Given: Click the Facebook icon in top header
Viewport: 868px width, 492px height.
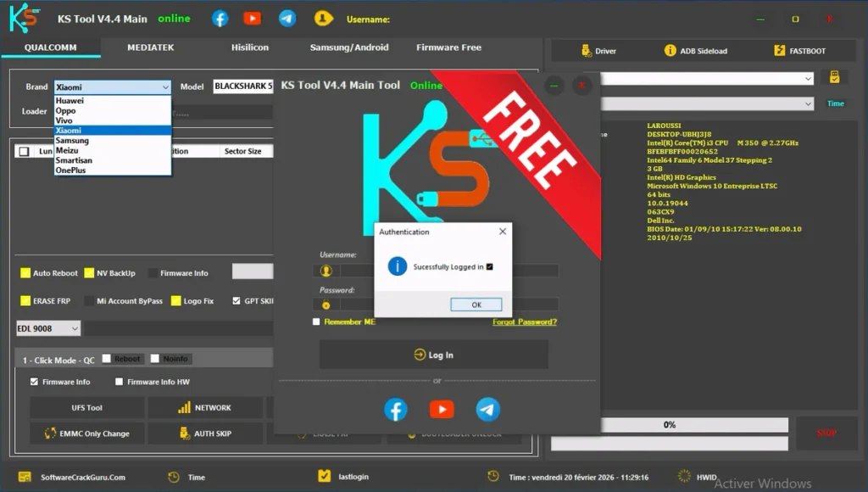Looking at the screenshot, I should point(220,19).
